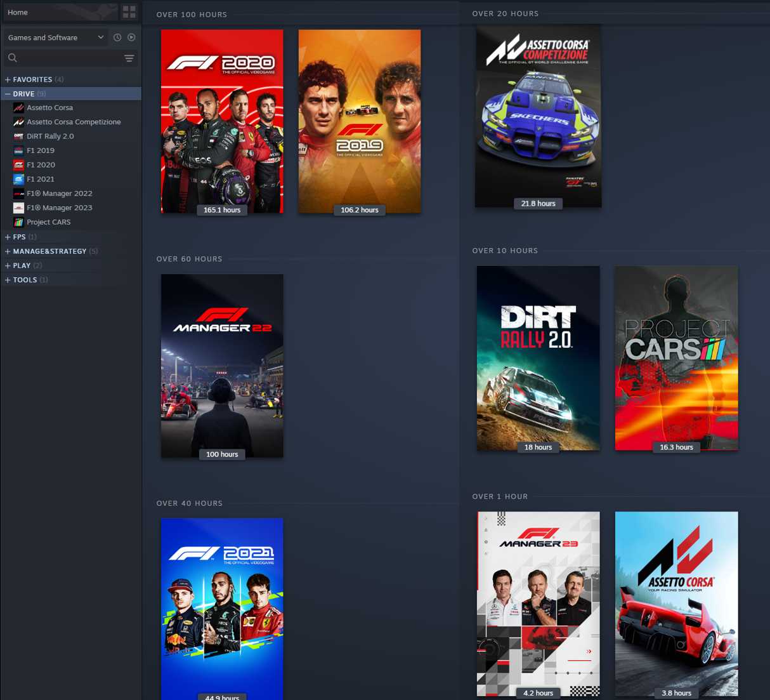Select Assetto Corsa in the sidebar list
The height and width of the screenshot is (700, 770).
pyautogui.click(x=50, y=108)
